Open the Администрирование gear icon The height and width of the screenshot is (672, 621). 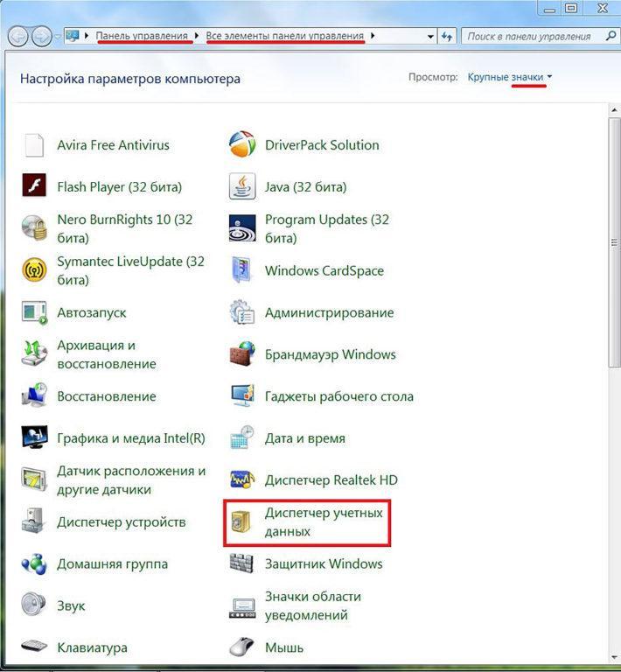(x=242, y=312)
